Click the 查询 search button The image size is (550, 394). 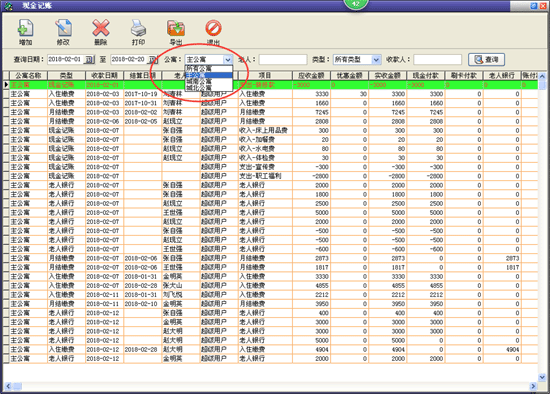[487, 60]
